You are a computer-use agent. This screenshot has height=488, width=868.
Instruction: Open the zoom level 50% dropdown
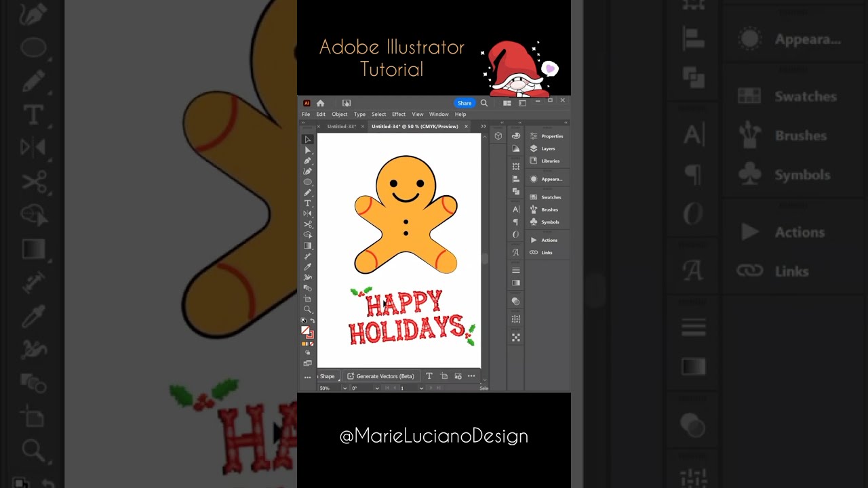(344, 388)
